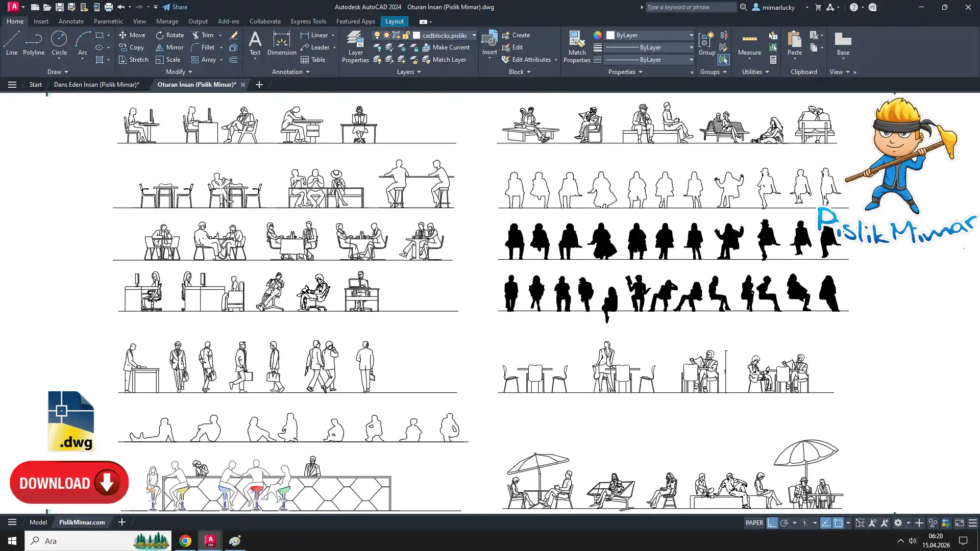Viewport: 980px width, 551px height.
Task: Expand the ByLayer color dropdown
Action: tap(691, 35)
